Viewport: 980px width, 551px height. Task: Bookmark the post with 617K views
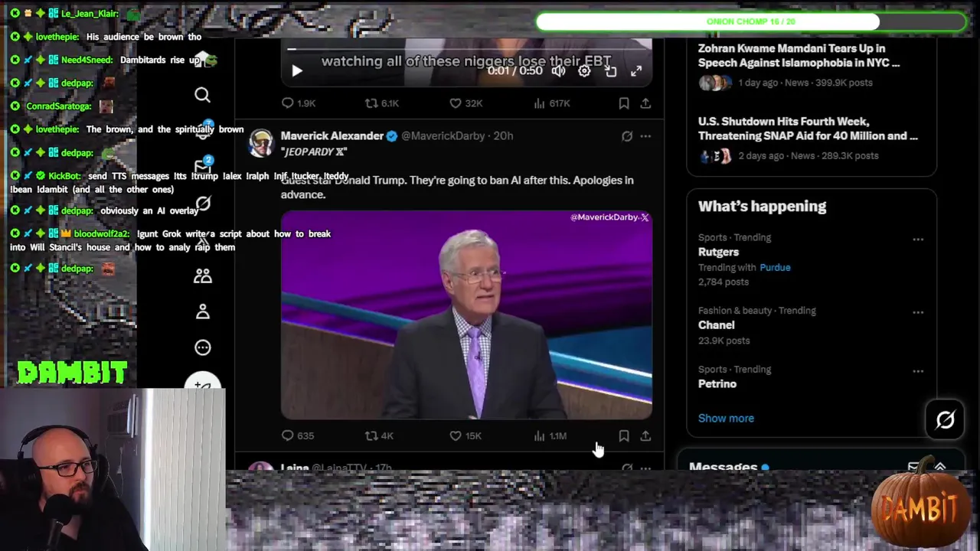[624, 103]
